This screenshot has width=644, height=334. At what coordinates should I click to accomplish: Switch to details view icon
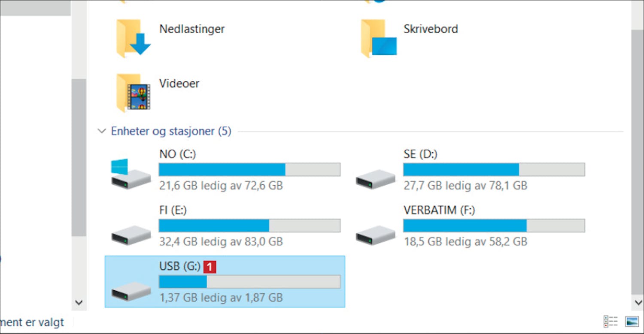coord(611,321)
